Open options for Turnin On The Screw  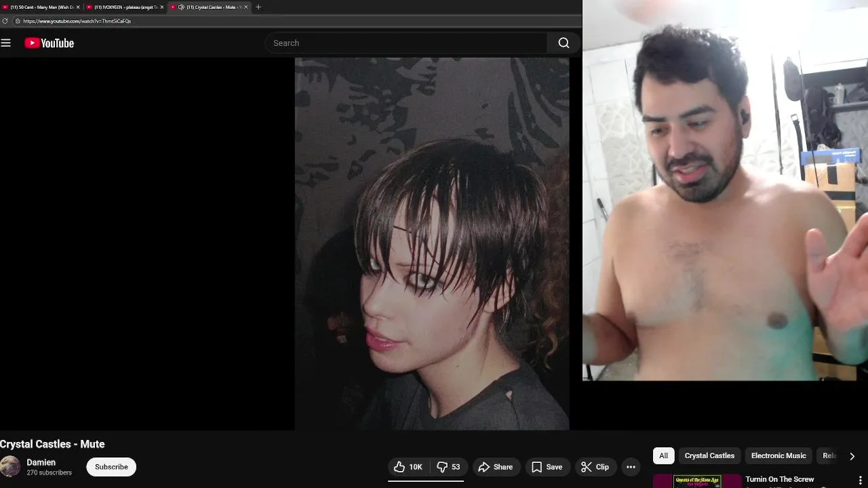860,480
